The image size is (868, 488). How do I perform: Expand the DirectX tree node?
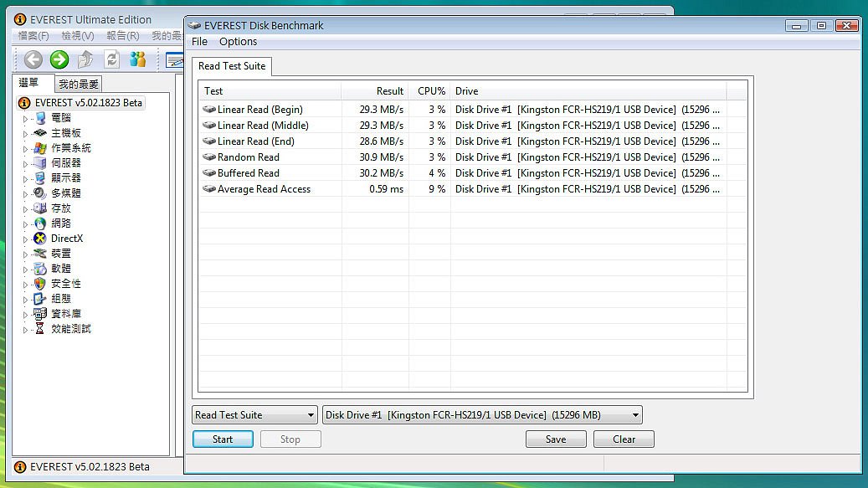pos(25,239)
